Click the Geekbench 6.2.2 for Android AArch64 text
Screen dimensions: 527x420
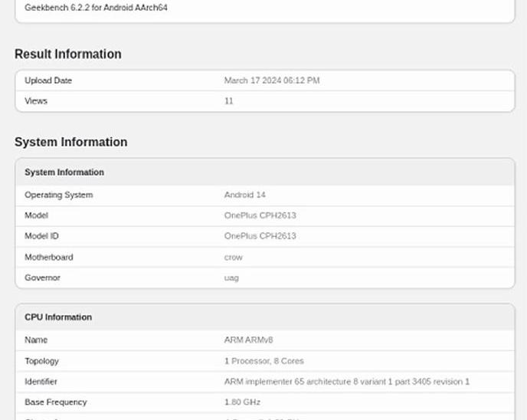point(96,8)
